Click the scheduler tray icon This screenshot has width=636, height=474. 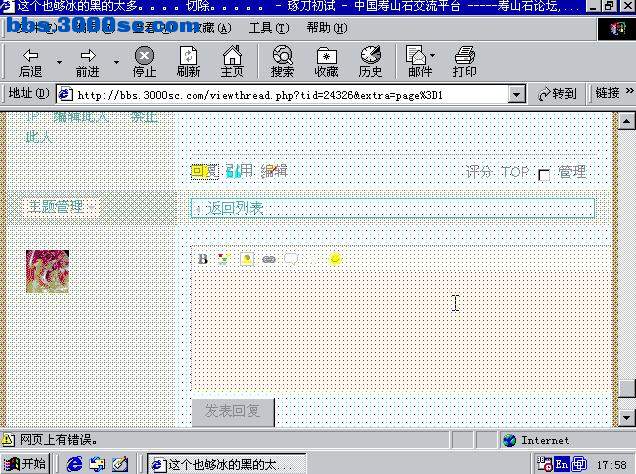point(544,464)
